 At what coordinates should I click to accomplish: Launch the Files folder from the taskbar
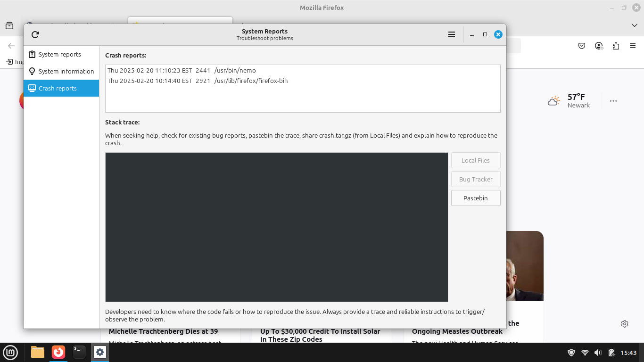click(38, 352)
